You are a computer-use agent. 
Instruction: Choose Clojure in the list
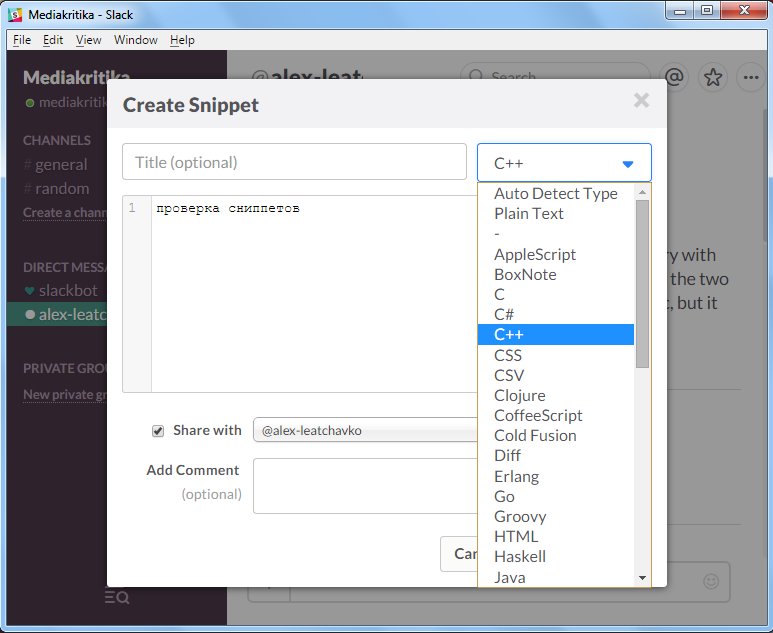tap(556, 395)
